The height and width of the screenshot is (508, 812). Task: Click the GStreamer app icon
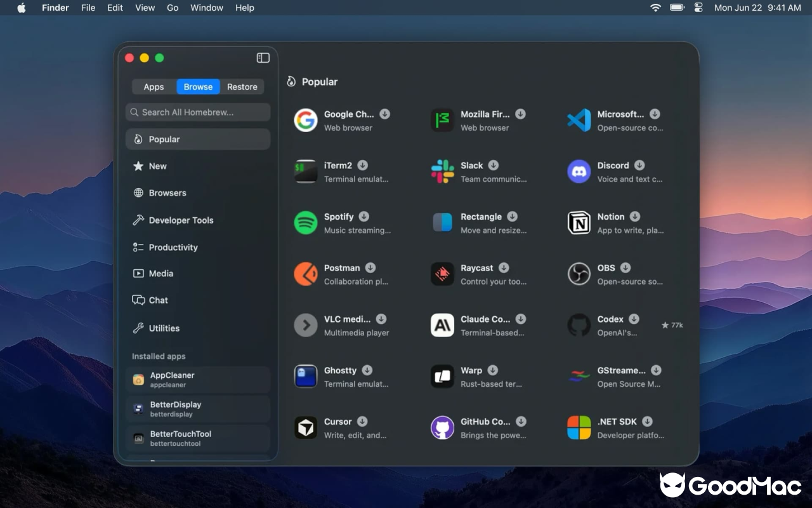tap(579, 377)
